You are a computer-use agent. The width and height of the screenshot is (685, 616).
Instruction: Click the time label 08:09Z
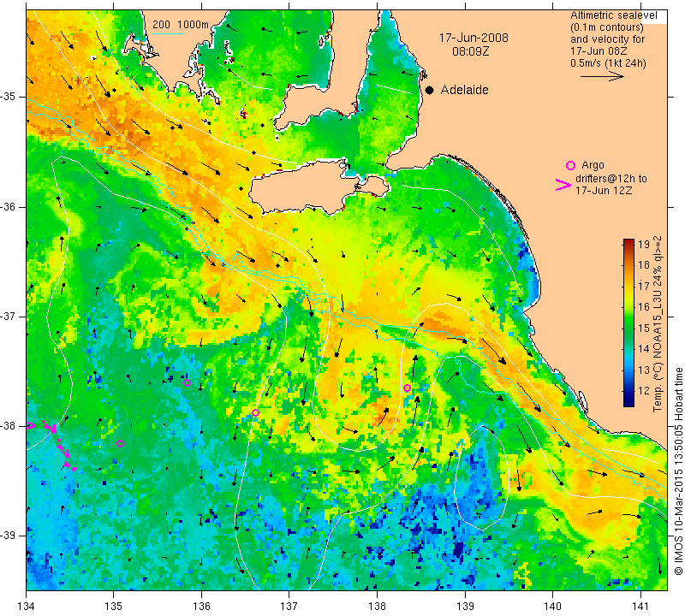click(x=471, y=51)
